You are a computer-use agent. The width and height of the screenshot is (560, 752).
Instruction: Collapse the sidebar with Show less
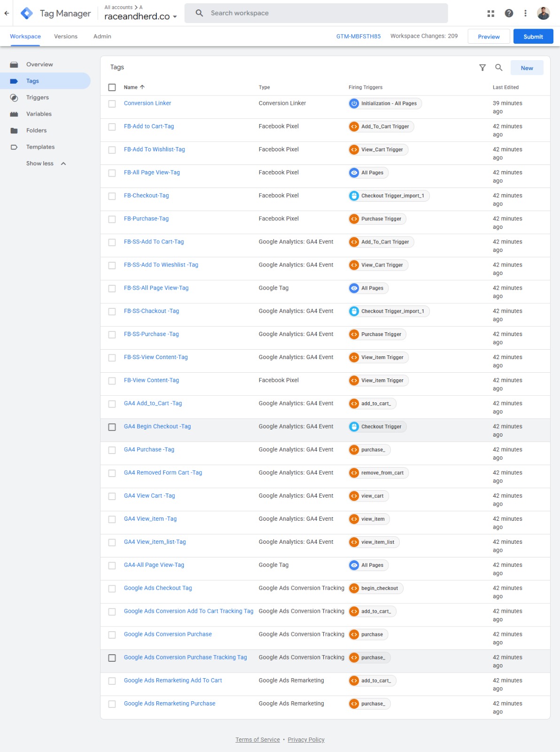coord(46,164)
